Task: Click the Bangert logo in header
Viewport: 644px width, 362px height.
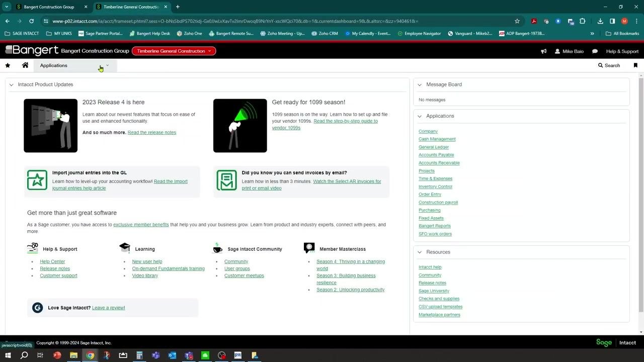Action: click(32, 51)
